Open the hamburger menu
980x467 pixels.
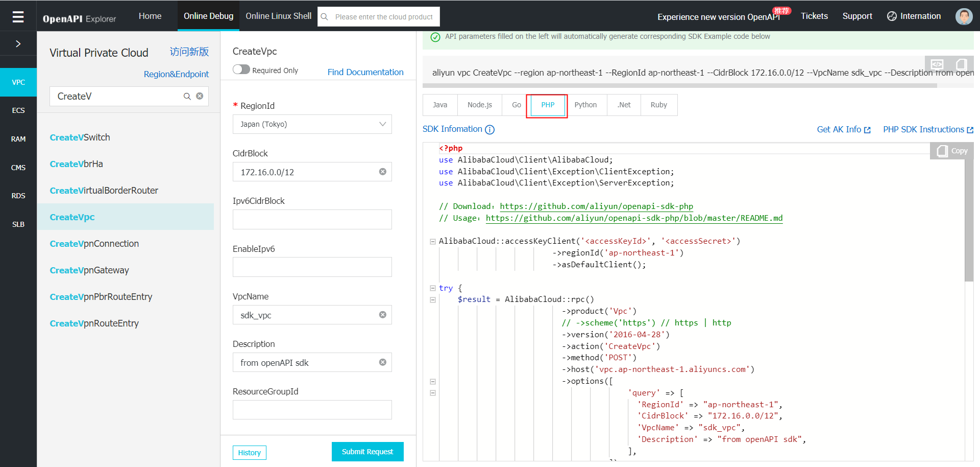pyautogui.click(x=18, y=17)
